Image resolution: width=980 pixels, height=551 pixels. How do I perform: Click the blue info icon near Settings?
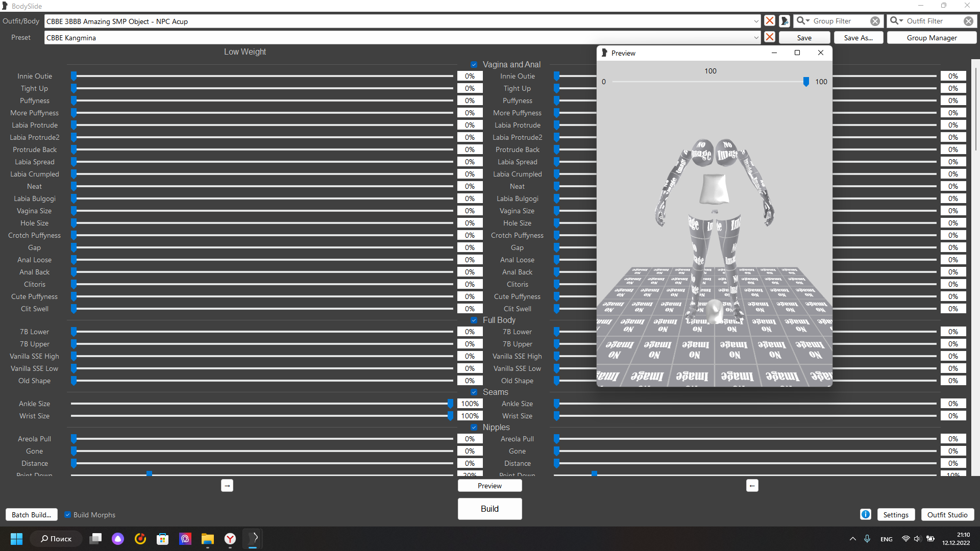(x=866, y=514)
